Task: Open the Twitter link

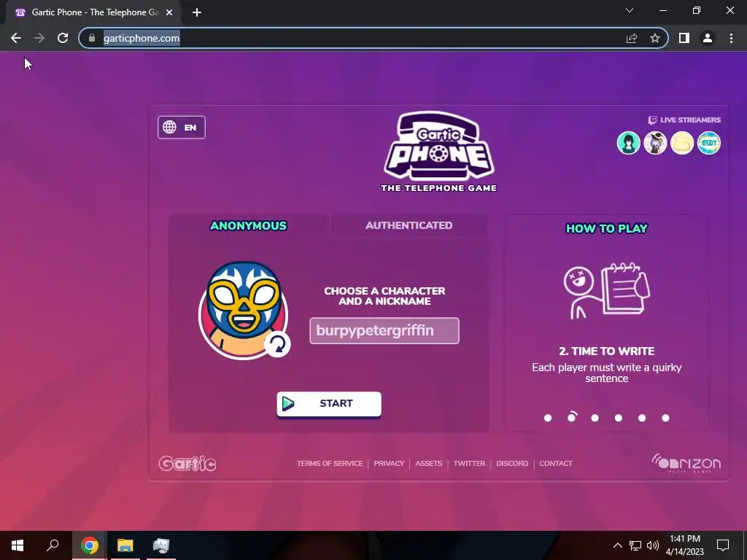Action: pos(469,463)
